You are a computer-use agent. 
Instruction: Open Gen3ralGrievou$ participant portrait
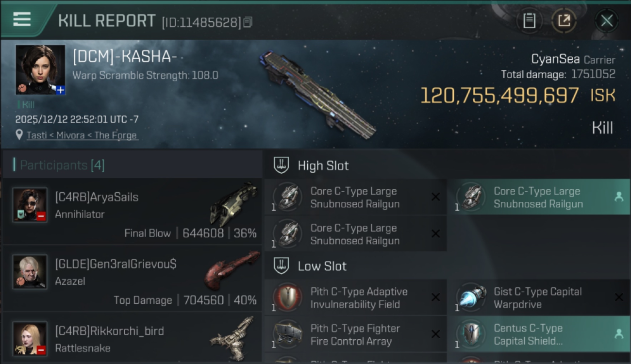[x=30, y=272]
